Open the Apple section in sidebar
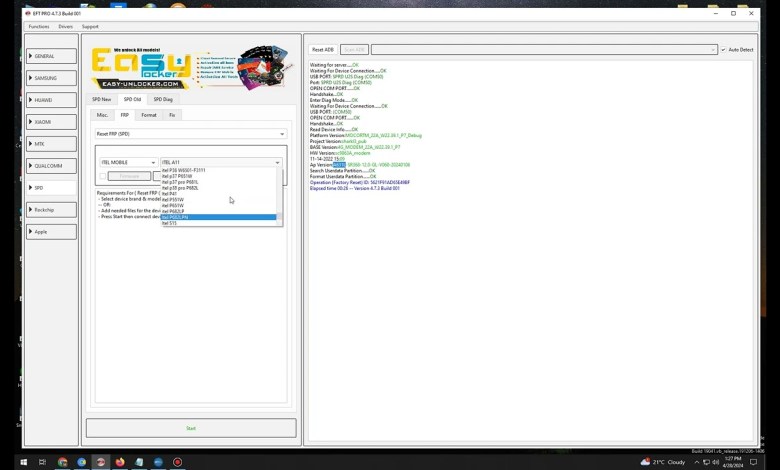This screenshot has width=780, height=470. (x=51, y=232)
